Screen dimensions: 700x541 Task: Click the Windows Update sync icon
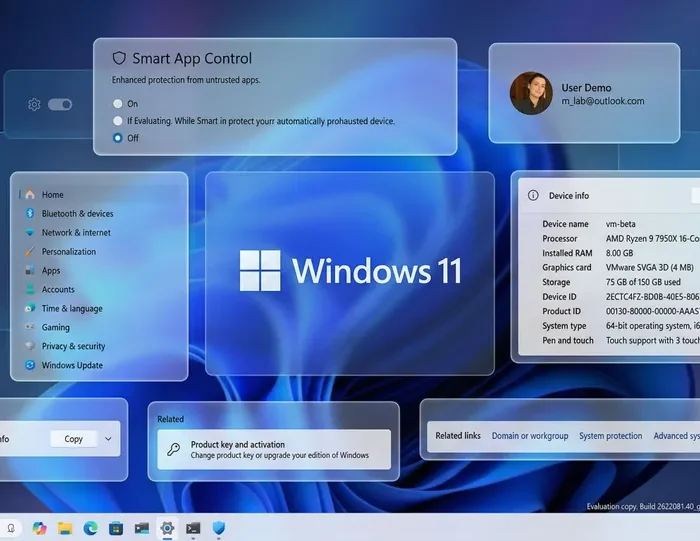pos(30,365)
